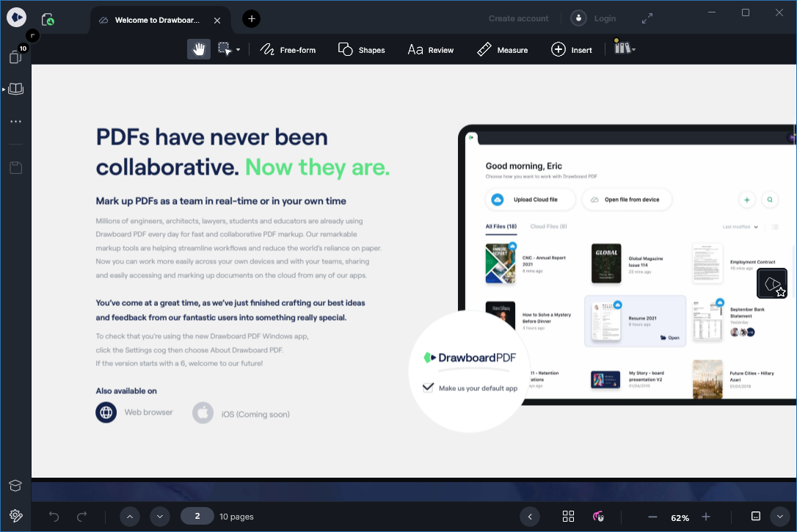Click the Create account link

(x=518, y=18)
